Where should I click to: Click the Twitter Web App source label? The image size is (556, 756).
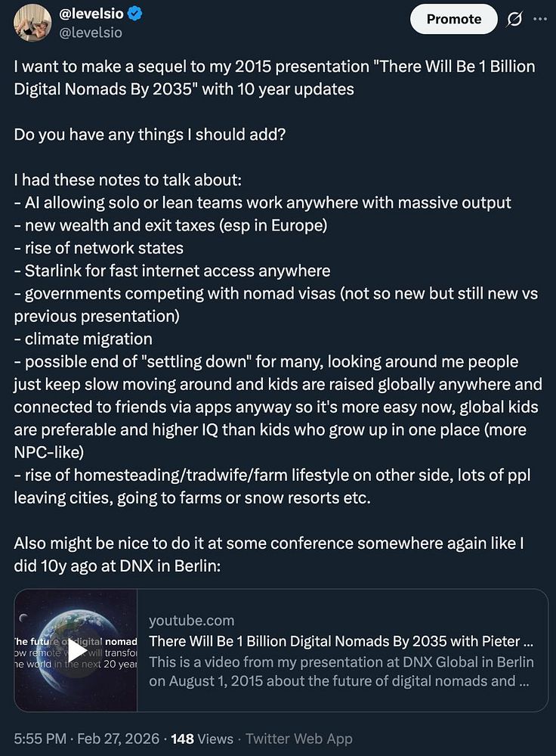tap(298, 739)
